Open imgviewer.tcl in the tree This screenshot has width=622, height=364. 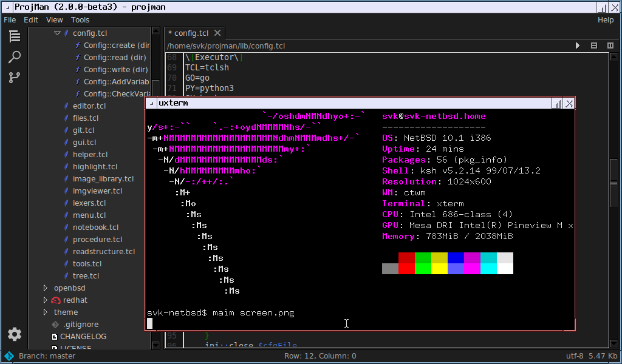(98, 191)
